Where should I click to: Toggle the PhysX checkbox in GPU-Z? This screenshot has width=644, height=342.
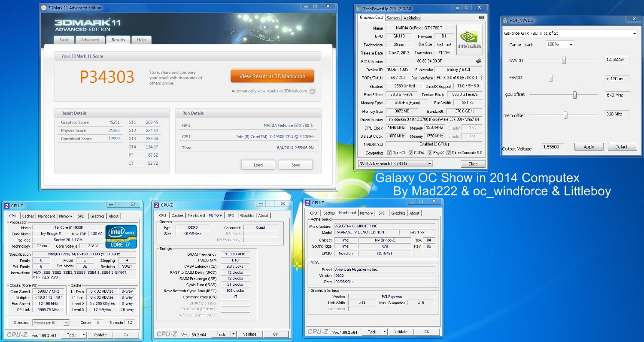[430, 153]
